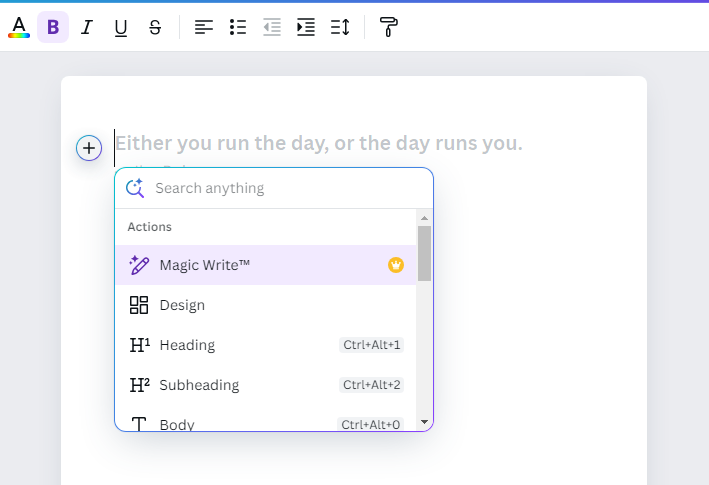The image size is (709, 485).
Task: Apply strikethrough to text
Action: click(155, 27)
